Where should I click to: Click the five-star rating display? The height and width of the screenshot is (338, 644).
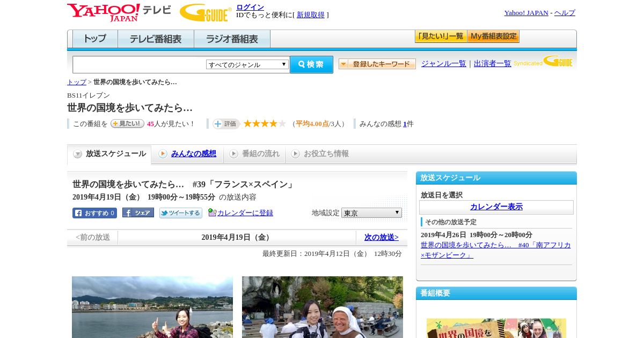click(x=265, y=123)
